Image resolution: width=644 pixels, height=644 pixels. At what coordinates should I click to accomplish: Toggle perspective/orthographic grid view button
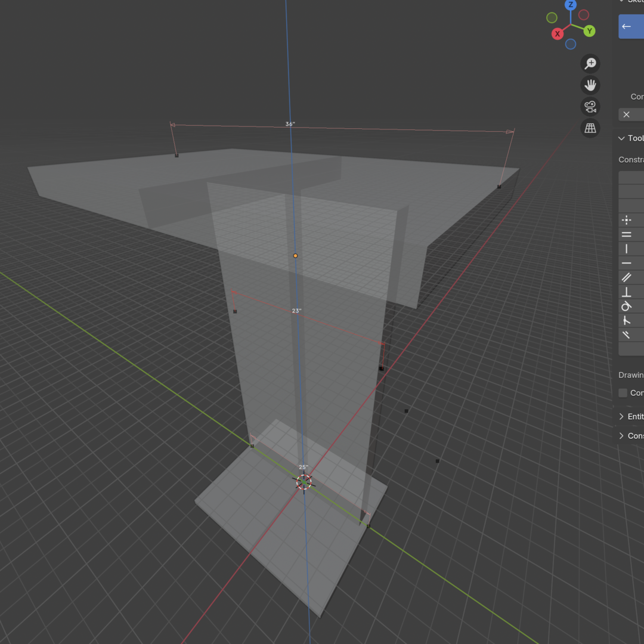pyautogui.click(x=590, y=128)
